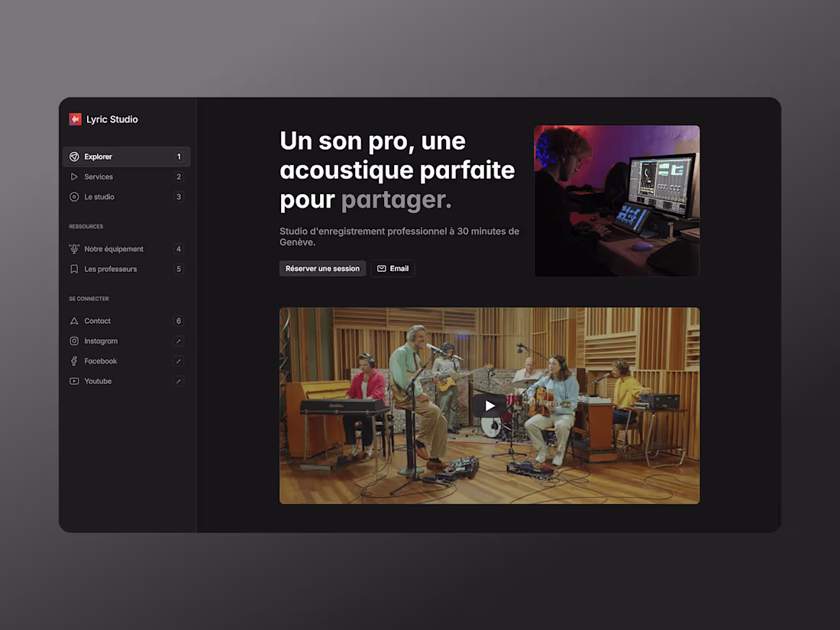
Task: Click the Réserver une session button
Action: (x=322, y=268)
